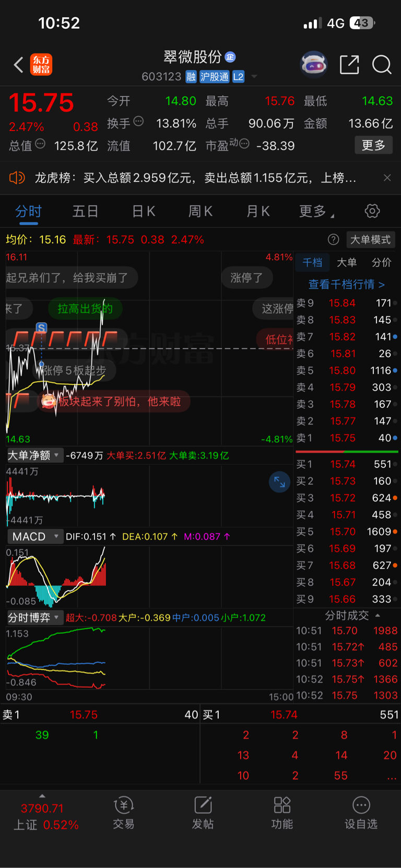Open the 交易 trade icon
This screenshot has width=401, height=868.
[x=124, y=813]
